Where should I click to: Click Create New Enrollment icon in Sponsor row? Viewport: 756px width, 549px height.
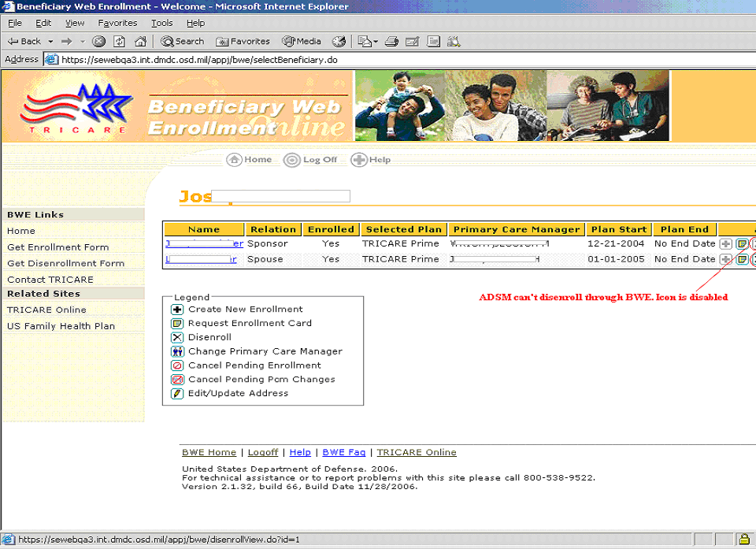coord(725,244)
